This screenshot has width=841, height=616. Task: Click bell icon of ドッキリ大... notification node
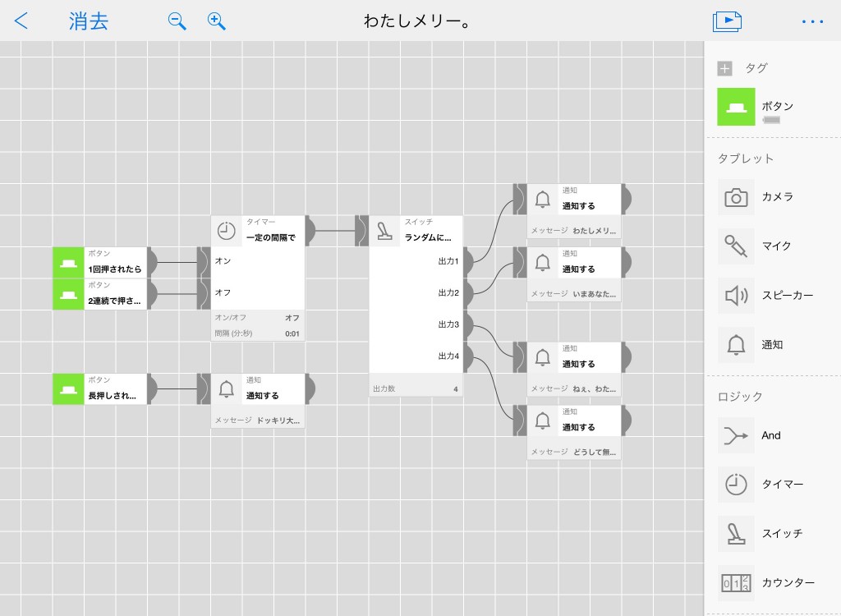click(227, 389)
